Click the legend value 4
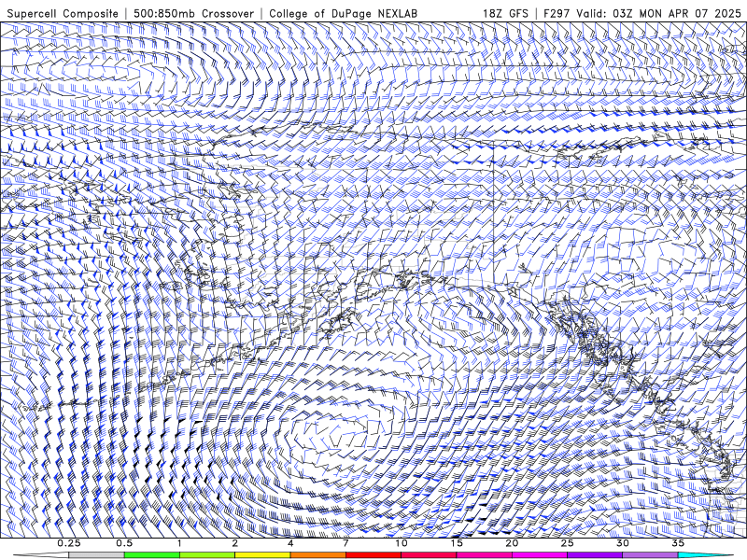 tap(290, 543)
